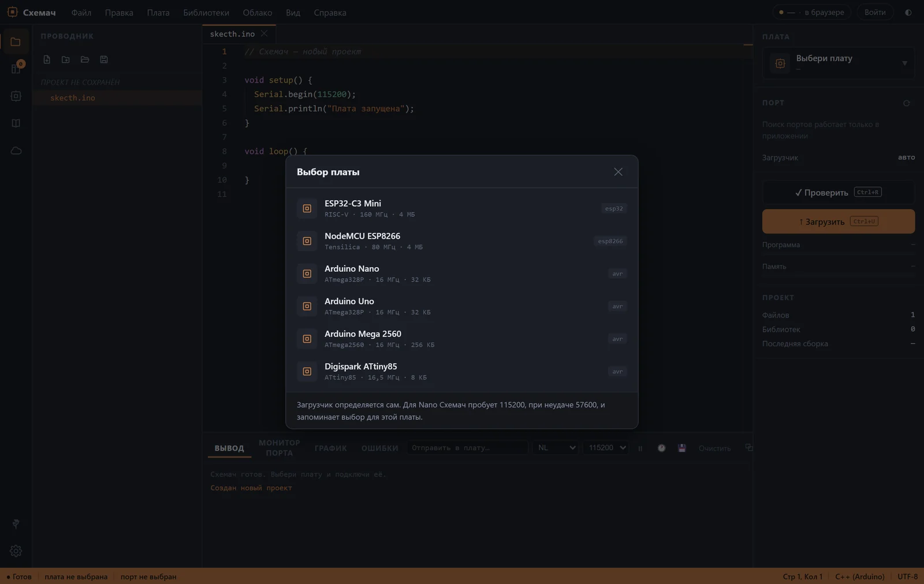Click the 'Последняя сборка' project row
The height and width of the screenshot is (584, 924).
pos(839,344)
